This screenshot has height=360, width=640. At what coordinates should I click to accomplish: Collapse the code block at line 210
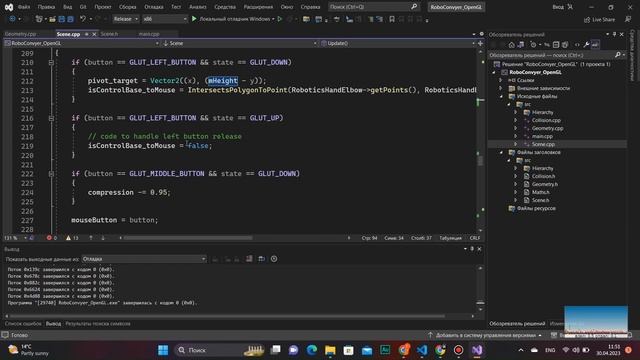(x=51, y=62)
